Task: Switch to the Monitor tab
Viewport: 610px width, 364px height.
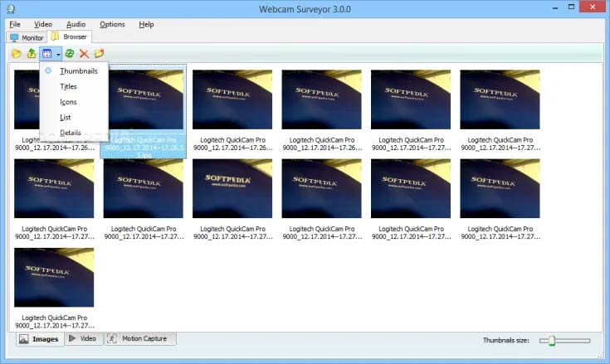Action: [x=27, y=37]
